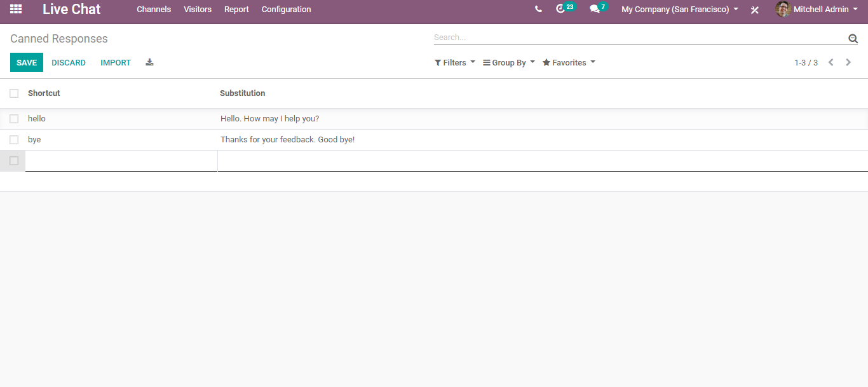Click the Canned Responses breadcrumb title
Screen dimensions: 868x387
pos(59,39)
